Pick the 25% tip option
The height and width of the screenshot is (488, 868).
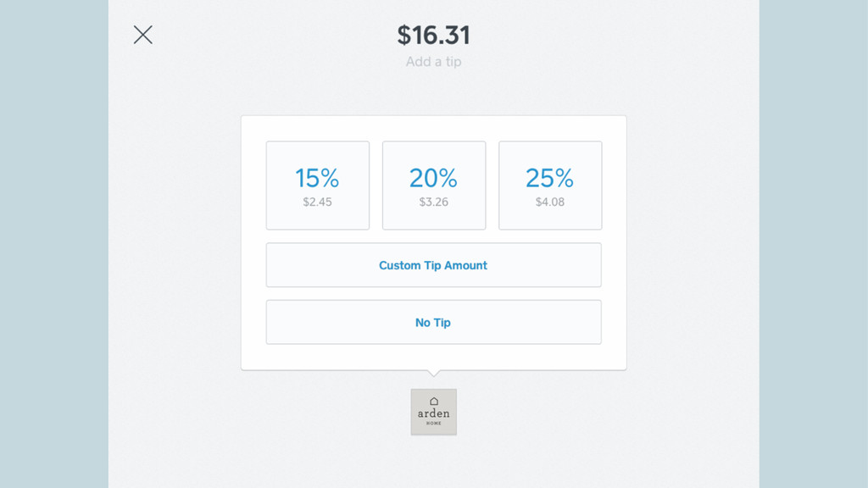(550, 186)
